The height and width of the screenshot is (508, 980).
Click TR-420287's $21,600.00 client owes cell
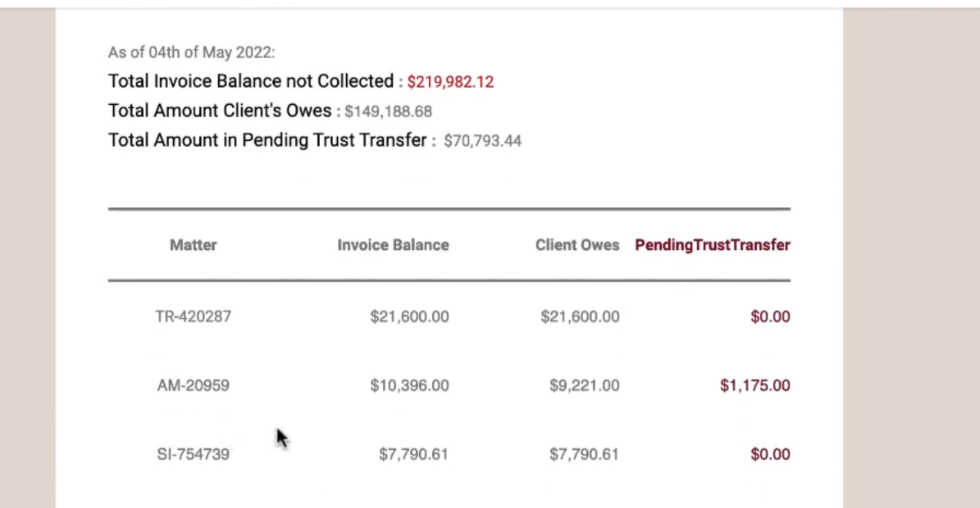click(580, 316)
